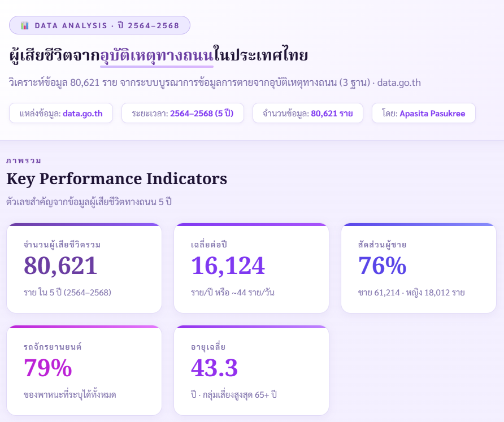Viewport: 504px width, 422px height.
Task: Click the จำนวนผู้เสียชีวิตรวม card label
Action: (x=62, y=245)
